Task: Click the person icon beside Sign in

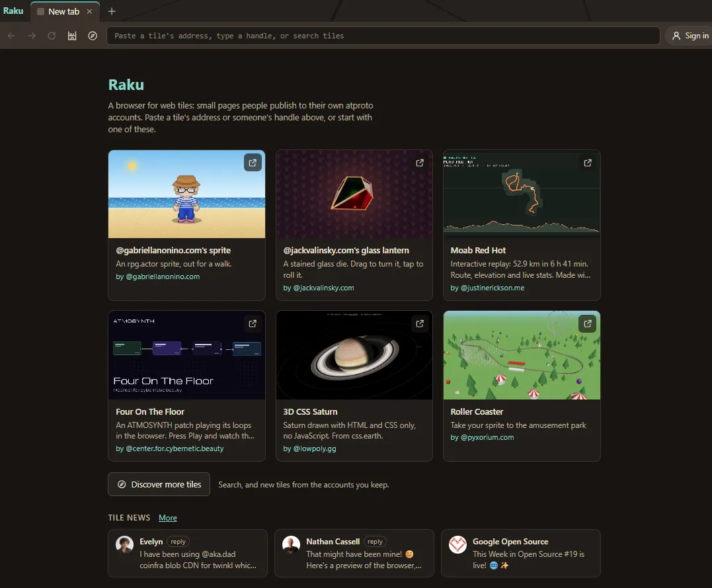Action: (676, 36)
